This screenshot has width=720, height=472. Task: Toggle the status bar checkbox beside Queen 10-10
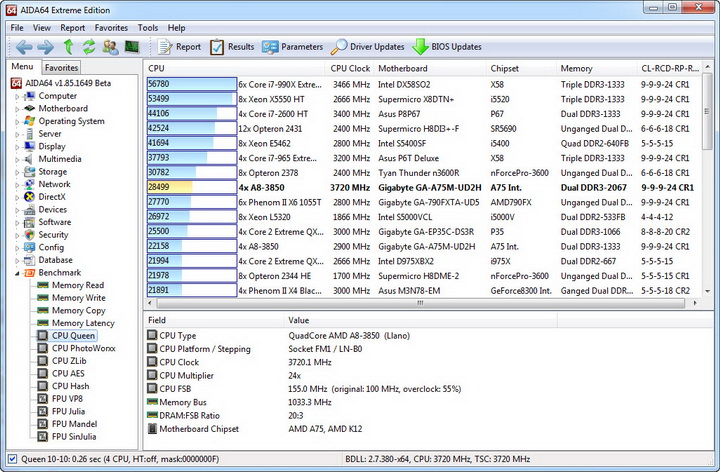tap(13, 459)
